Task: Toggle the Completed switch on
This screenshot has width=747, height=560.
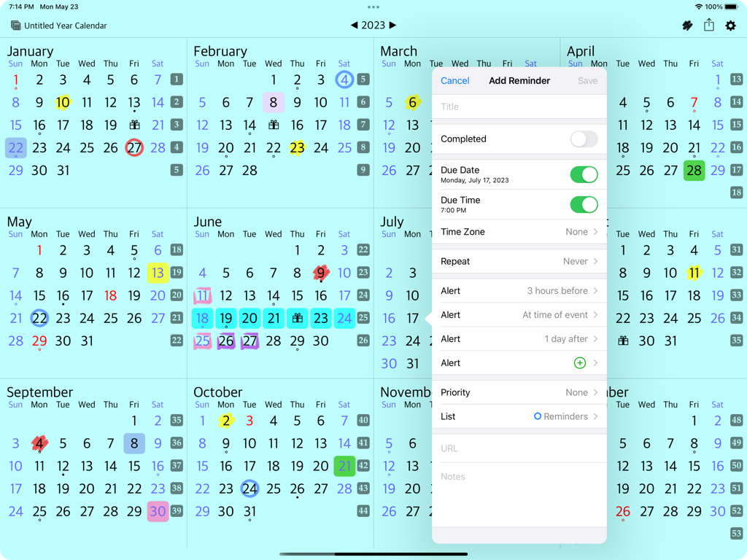Action: (x=584, y=139)
